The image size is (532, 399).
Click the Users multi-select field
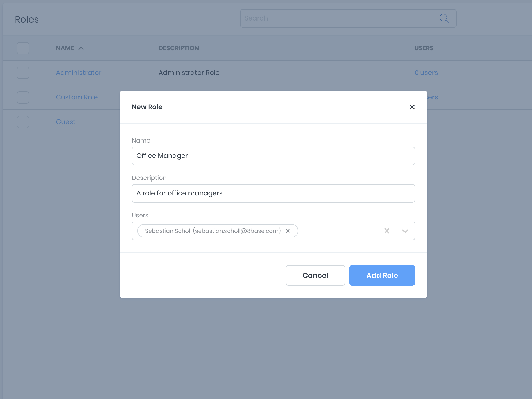pos(339,231)
